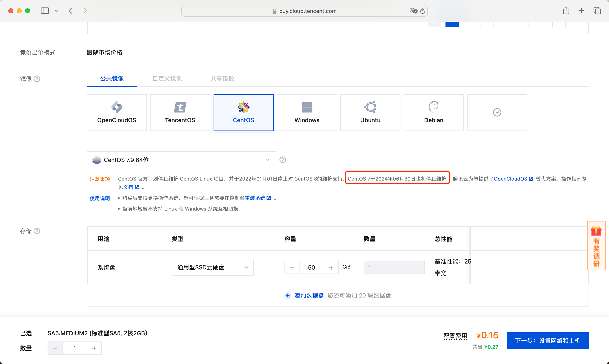This screenshot has height=364, width=609.
Task: Click the 跟随市场价格 bidding mode text
Action: click(x=104, y=53)
